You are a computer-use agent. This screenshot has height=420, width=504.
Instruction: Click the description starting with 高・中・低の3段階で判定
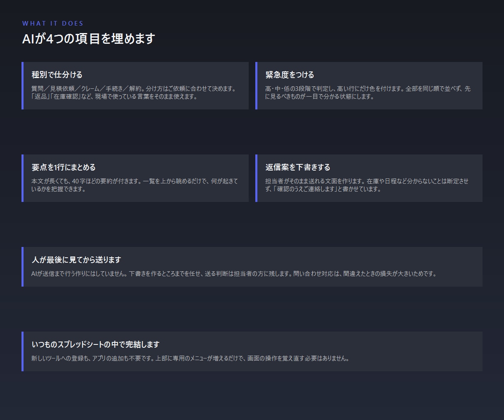[x=368, y=93]
